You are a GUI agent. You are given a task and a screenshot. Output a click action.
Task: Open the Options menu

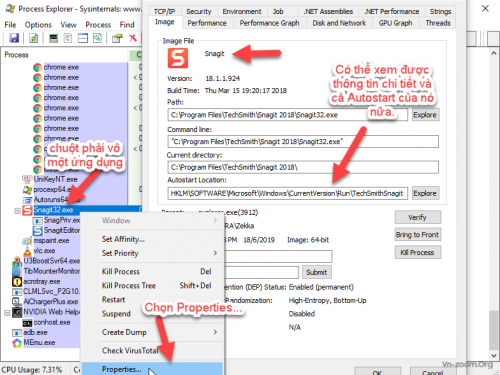pyautogui.click(x=38, y=25)
